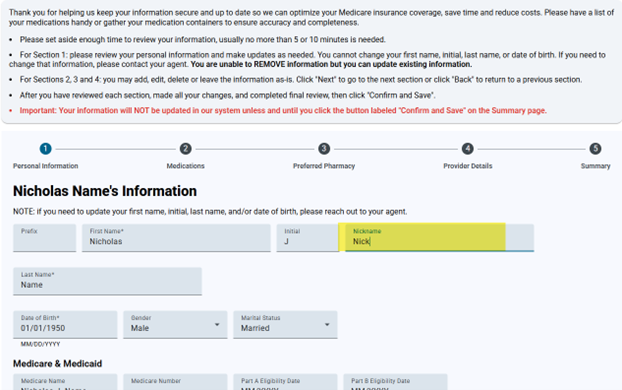Click the red Important notice text
622x390 pixels.
[x=283, y=111]
